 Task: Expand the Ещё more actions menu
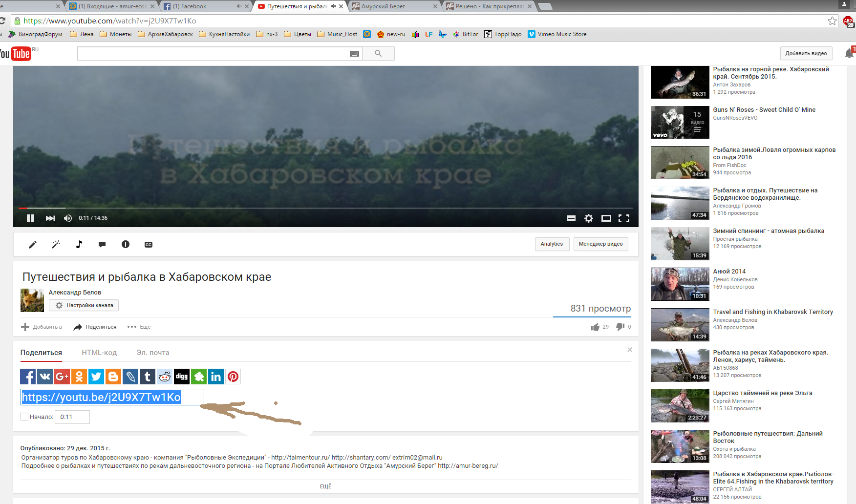pyautogui.click(x=139, y=327)
